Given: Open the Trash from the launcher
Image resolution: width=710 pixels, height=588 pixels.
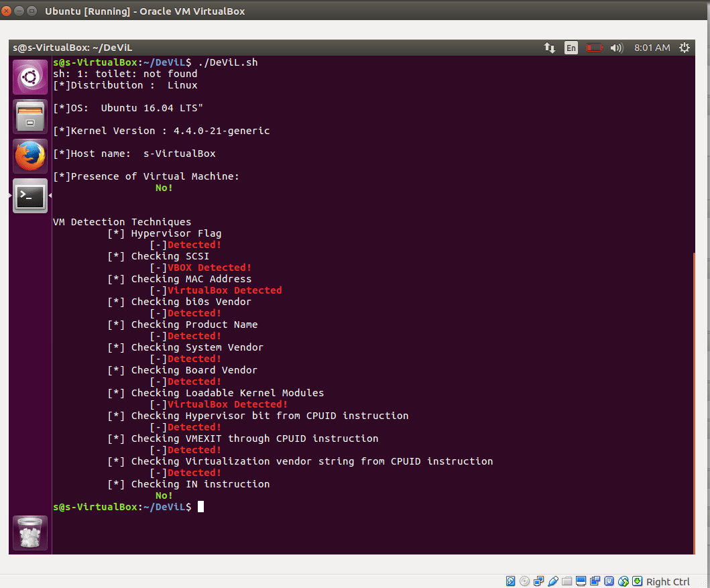Looking at the screenshot, I should pyautogui.click(x=30, y=533).
